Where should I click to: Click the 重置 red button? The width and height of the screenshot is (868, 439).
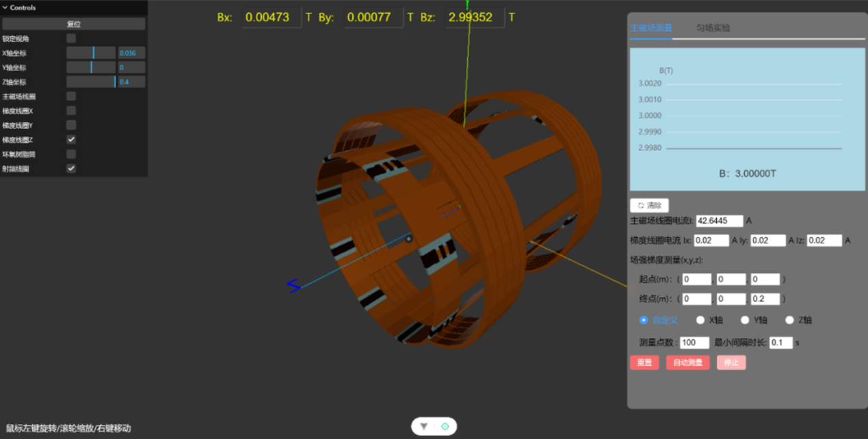(x=644, y=362)
